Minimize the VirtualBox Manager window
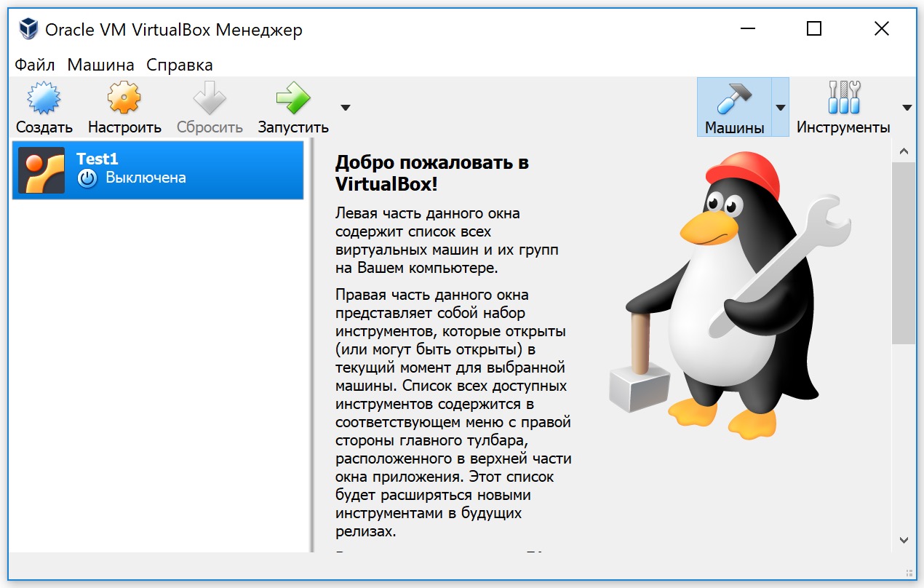The height and width of the screenshot is (588, 924). 747,29
